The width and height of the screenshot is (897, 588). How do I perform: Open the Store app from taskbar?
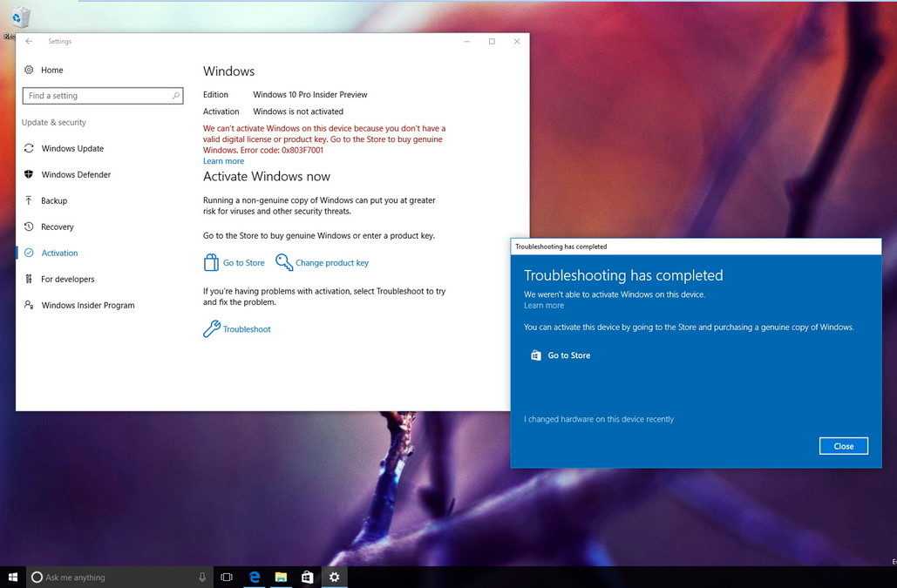pyautogui.click(x=307, y=578)
